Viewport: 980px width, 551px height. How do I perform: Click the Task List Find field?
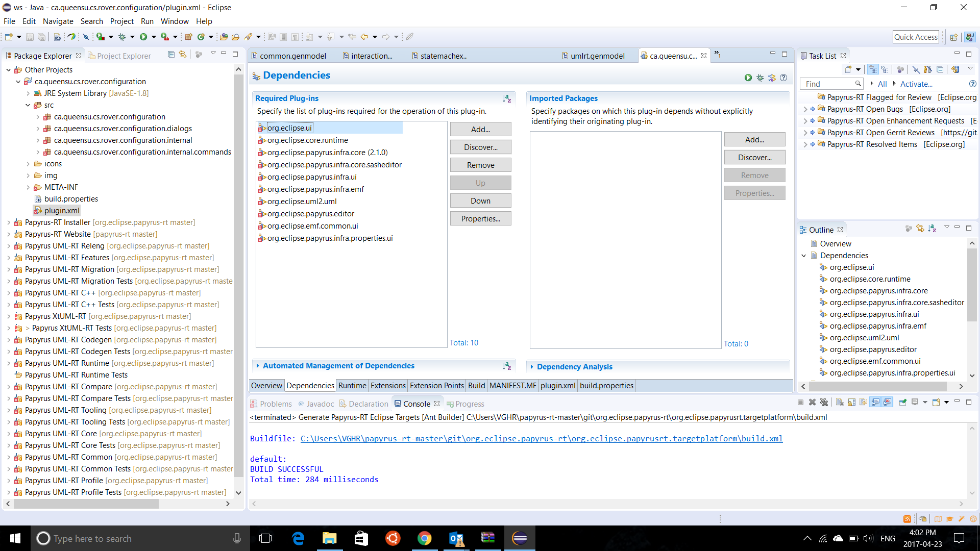click(827, 84)
